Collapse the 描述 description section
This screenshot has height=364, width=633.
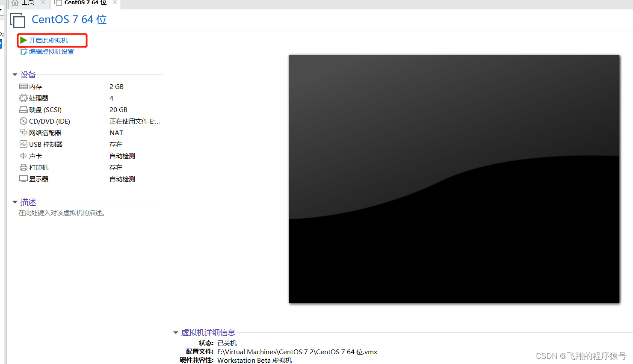coord(15,202)
